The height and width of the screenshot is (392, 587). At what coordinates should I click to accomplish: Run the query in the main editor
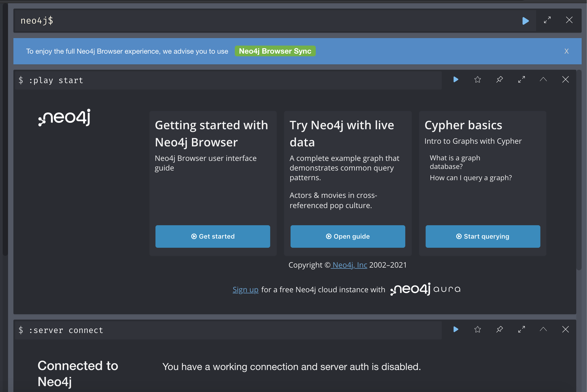525,21
